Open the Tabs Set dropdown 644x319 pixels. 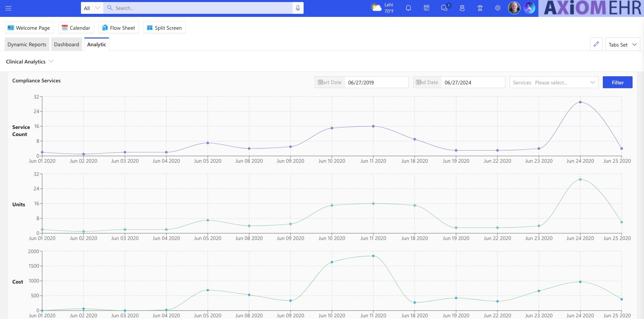[x=622, y=45]
